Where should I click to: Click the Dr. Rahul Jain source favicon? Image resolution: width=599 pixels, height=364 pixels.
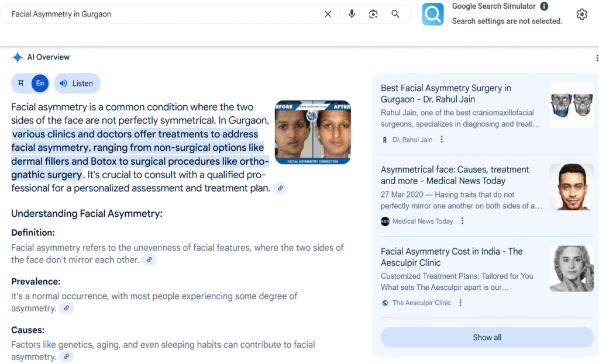pyautogui.click(x=385, y=140)
